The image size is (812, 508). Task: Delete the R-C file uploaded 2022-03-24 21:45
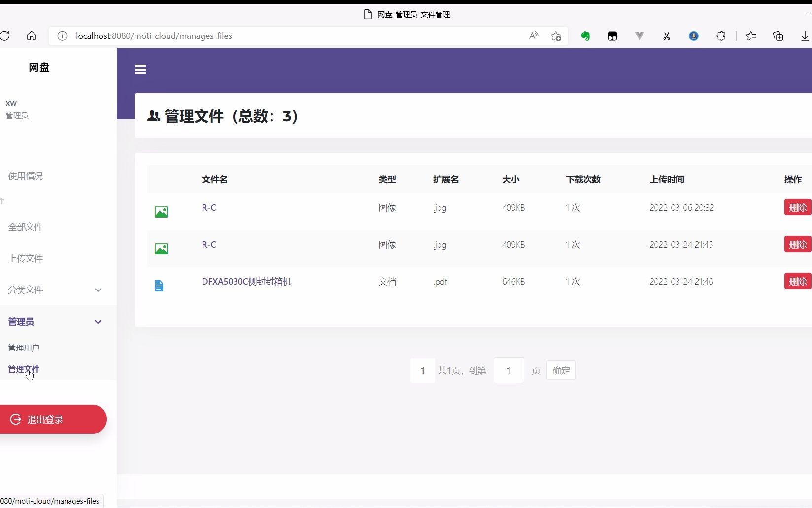pyautogui.click(x=798, y=244)
